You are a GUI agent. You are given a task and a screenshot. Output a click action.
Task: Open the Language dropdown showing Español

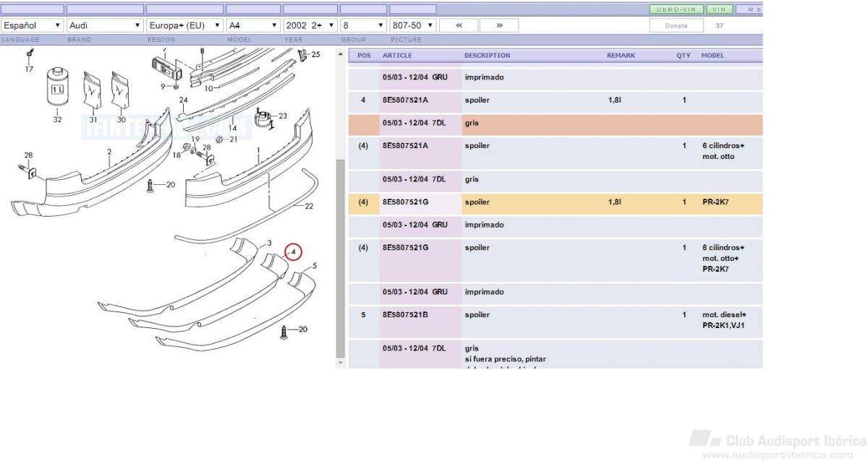(x=32, y=25)
